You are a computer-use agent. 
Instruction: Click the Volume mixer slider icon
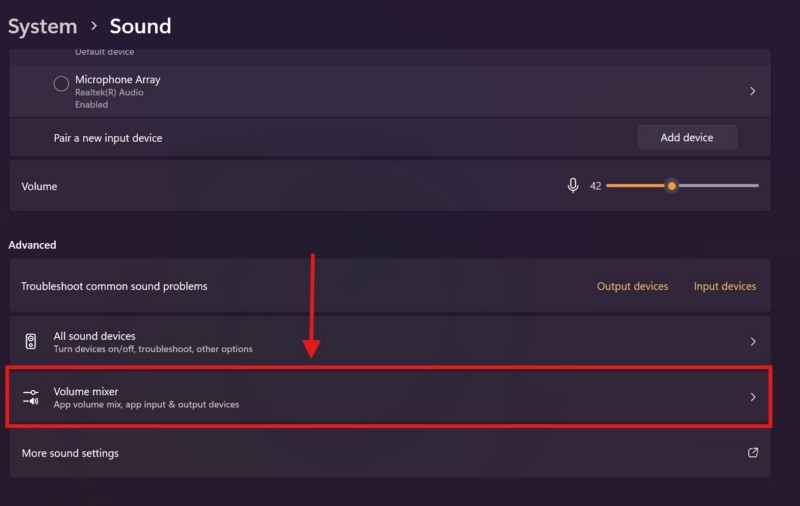pyautogui.click(x=31, y=397)
